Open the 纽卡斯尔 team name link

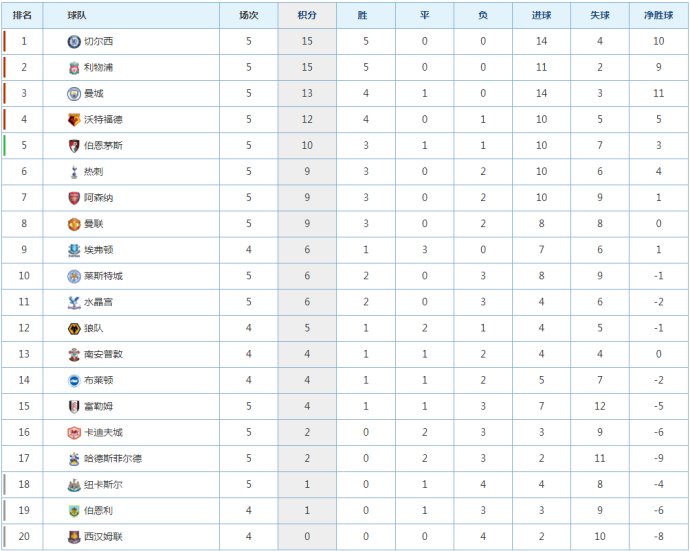tap(103, 485)
